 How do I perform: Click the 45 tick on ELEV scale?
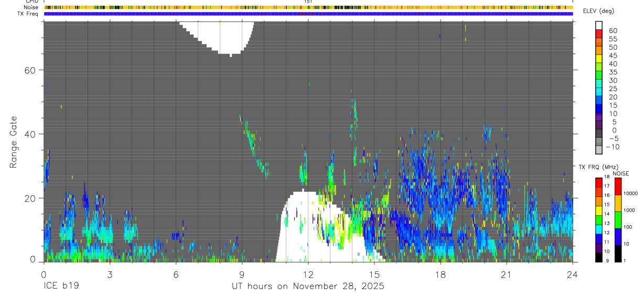pyautogui.click(x=612, y=56)
